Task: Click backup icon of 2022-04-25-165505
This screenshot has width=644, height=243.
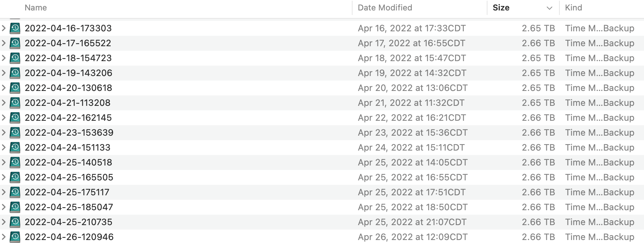Action: pos(15,177)
